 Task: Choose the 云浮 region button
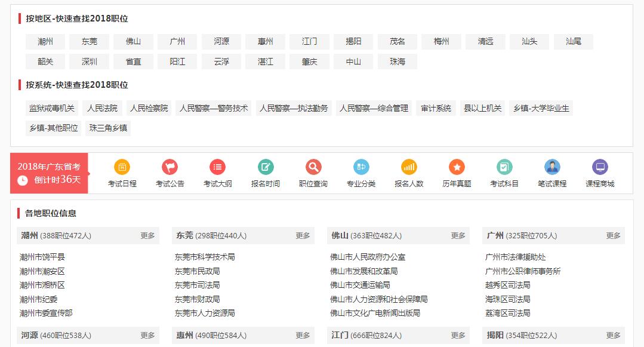pos(221,62)
